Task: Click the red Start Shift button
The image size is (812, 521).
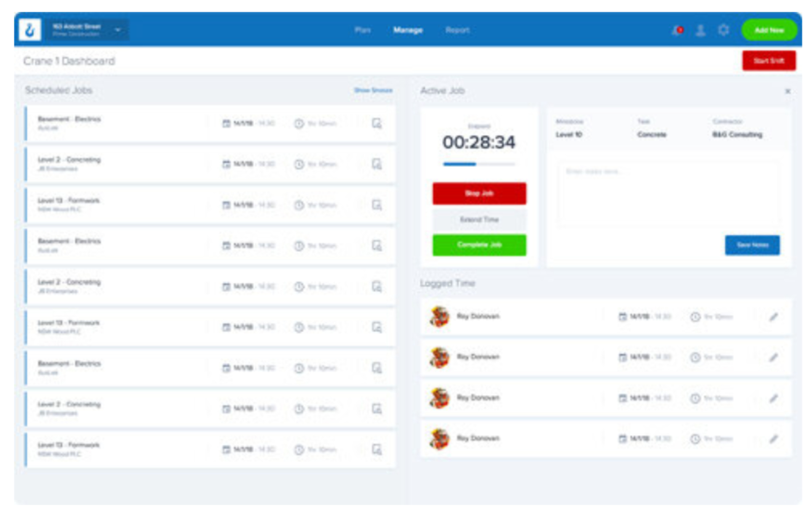Action: [x=768, y=61]
